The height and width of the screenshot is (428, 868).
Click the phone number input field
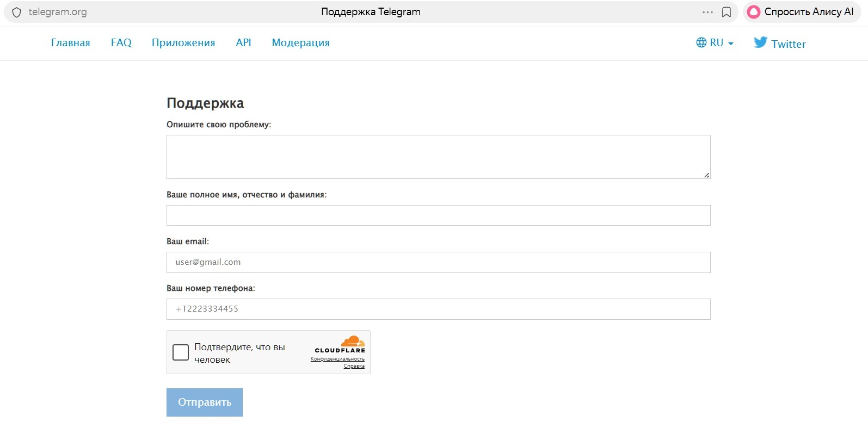click(438, 309)
